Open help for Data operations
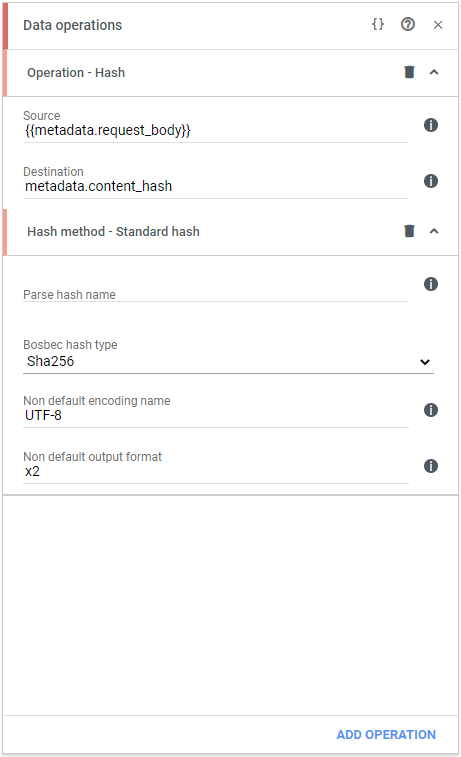 pos(408,25)
